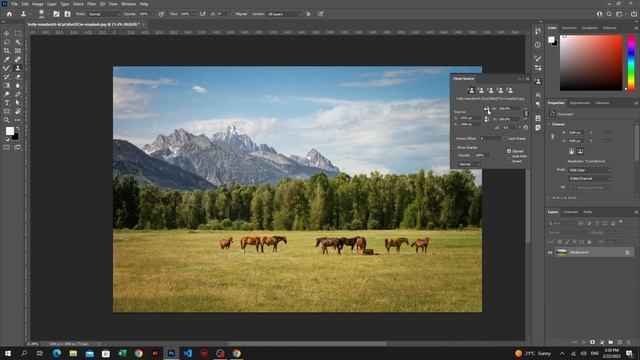
Task: Open the 8 Bits/Channel dropdown
Action: pyautogui.click(x=590, y=179)
